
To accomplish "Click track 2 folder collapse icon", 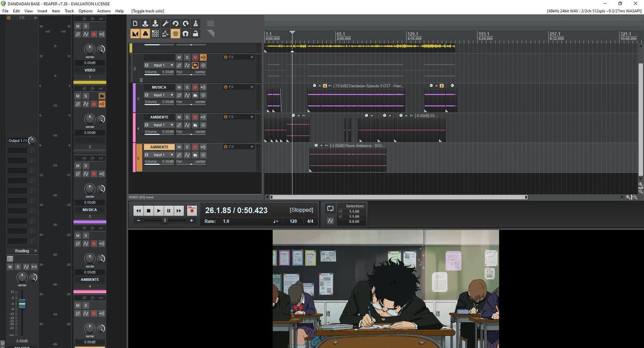I will point(142,79).
